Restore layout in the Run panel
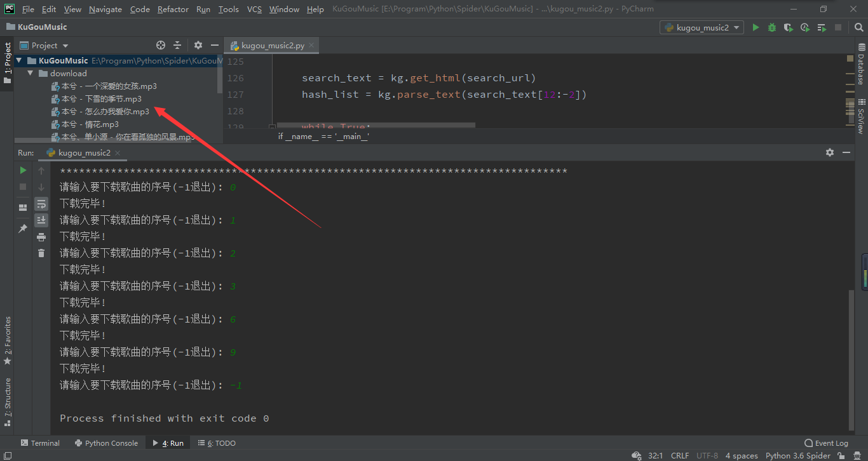This screenshot has height=461, width=868. click(x=23, y=207)
